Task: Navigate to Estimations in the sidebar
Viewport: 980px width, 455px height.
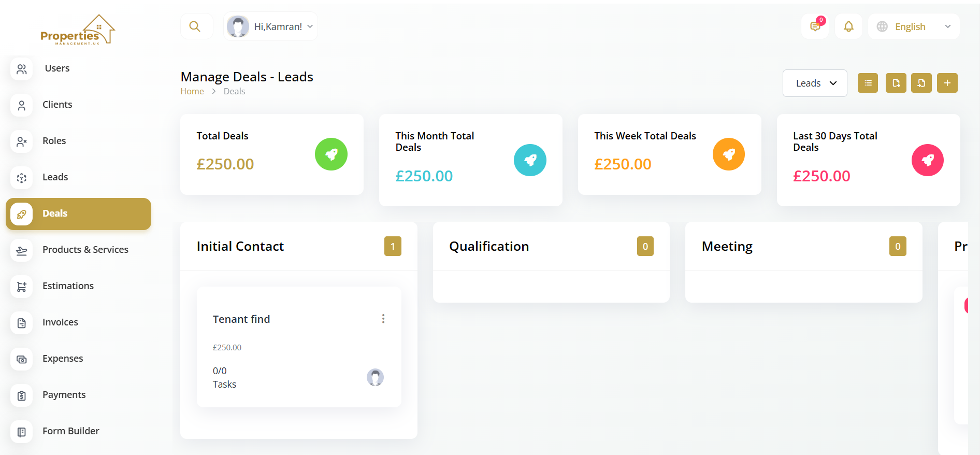Action: click(68, 286)
